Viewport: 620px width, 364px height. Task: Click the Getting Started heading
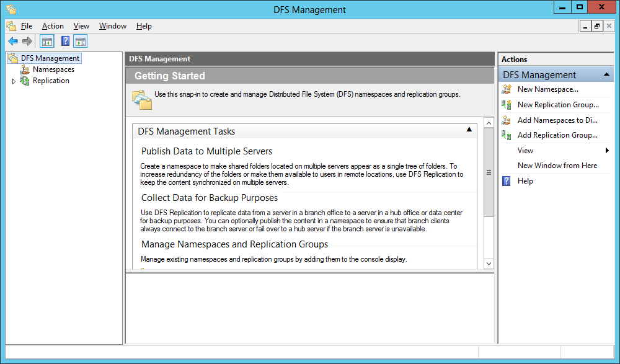pyautogui.click(x=170, y=76)
